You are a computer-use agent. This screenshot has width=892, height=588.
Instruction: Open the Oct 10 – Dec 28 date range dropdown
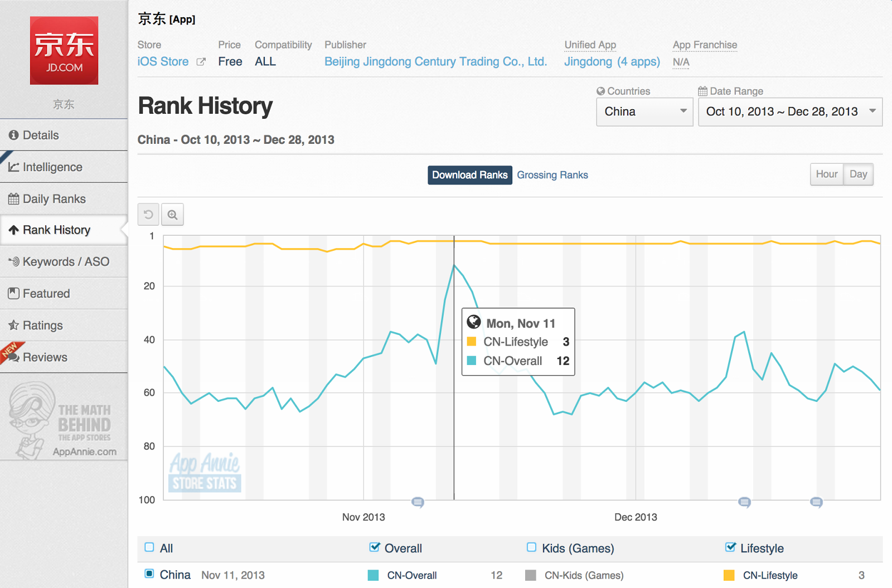(x=790, y=111)
